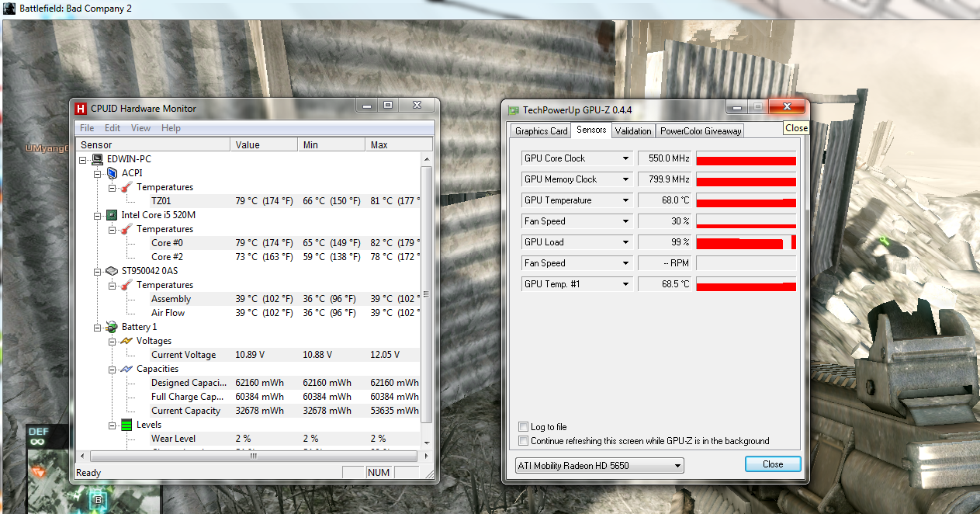This screenshot has width=980, height=514.
Task: Open the Edit menu in Hardware Monitor
Action: 113,128
